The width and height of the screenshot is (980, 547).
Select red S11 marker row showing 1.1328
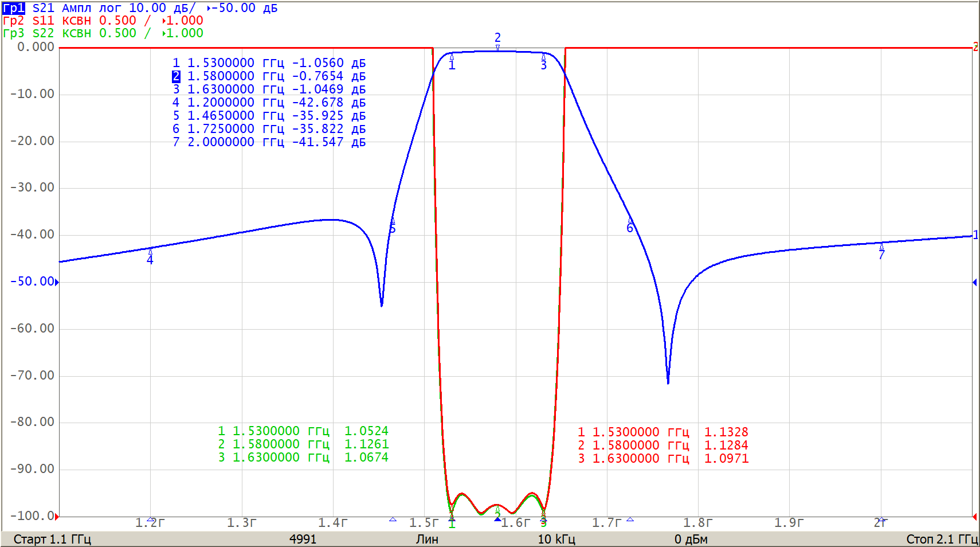(x=663, y=432)
